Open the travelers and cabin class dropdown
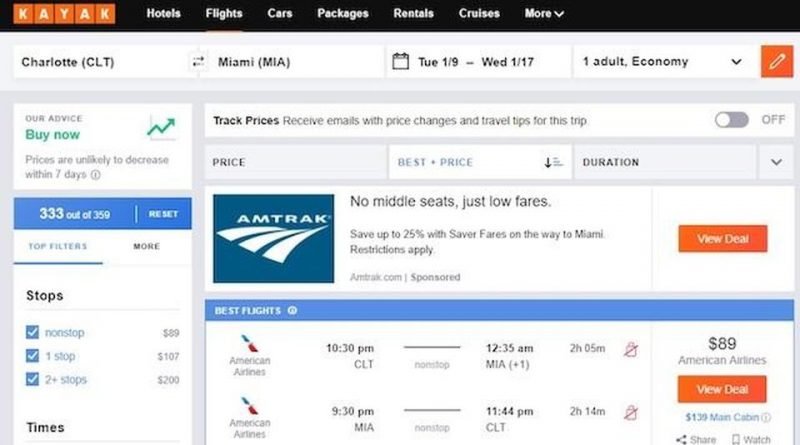Image resolution: width=800 pixels, height=445 pixels. [x=663, y=62]
